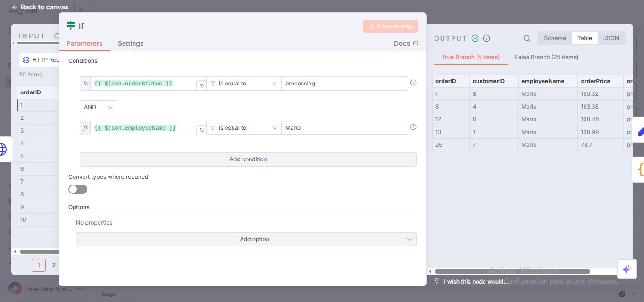Search output data with magnifier icon
644x302 pixels.
pos(527,38)
